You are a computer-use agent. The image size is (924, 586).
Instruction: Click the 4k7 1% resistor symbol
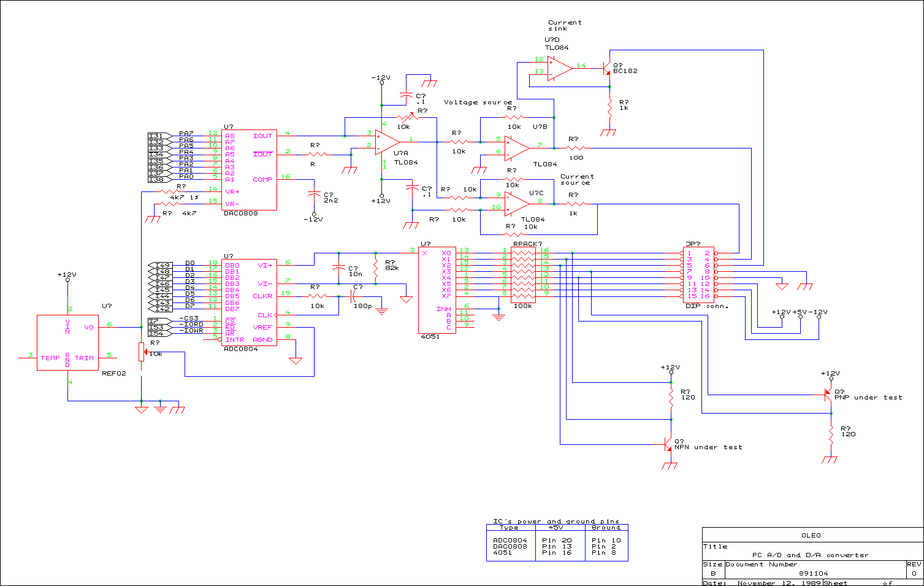click(169, 191)
